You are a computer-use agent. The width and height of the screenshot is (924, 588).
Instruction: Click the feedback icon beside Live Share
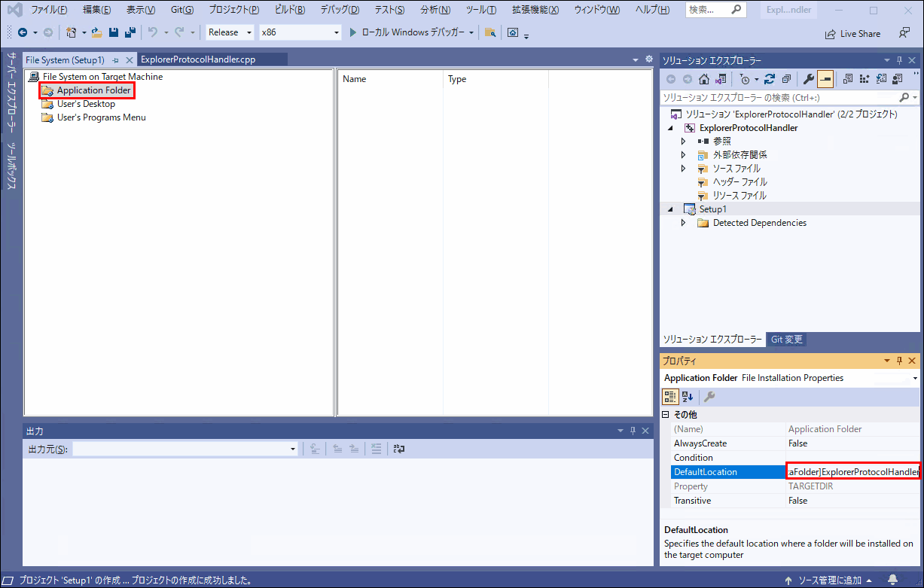pos(904,33)
